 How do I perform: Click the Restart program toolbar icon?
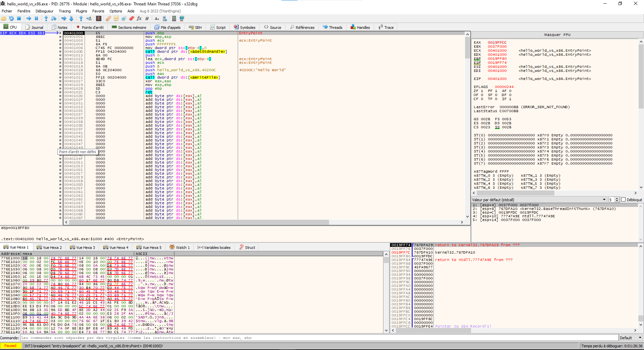11,18
